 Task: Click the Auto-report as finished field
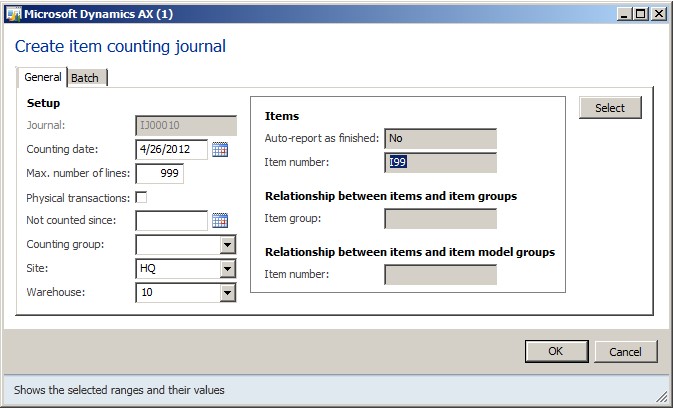click(440, 139)
